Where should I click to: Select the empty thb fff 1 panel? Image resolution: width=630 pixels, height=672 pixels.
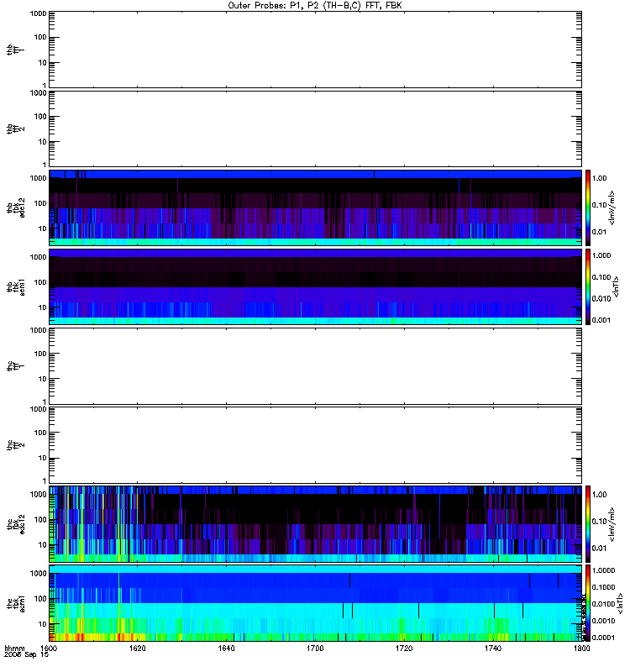(x=316, y=50)
